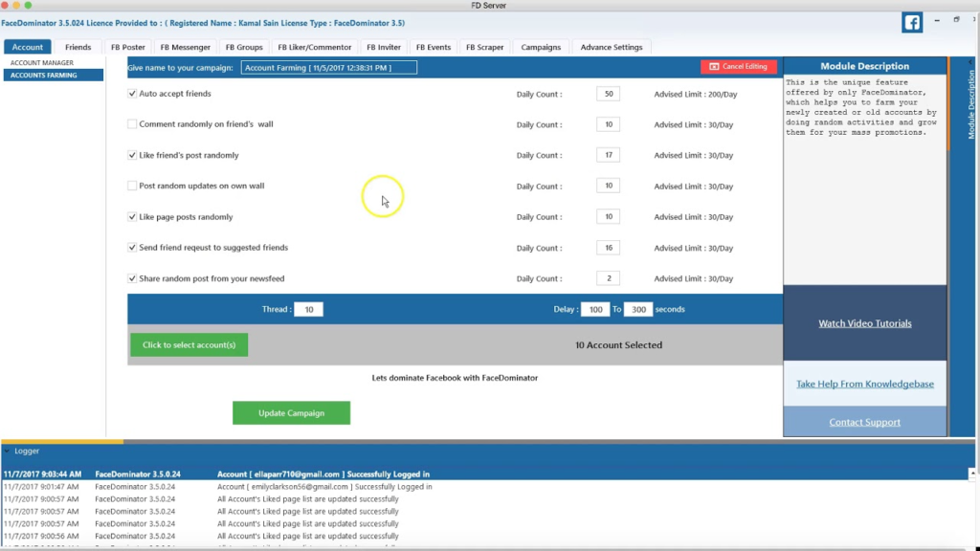Click to select account(s) button
The image size is (980, 551).
pos(189,344)
